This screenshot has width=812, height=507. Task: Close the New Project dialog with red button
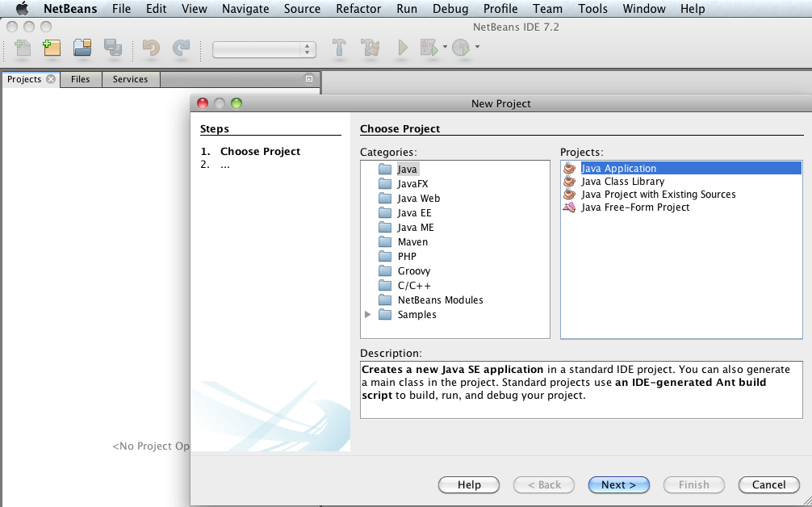(203, 103)
